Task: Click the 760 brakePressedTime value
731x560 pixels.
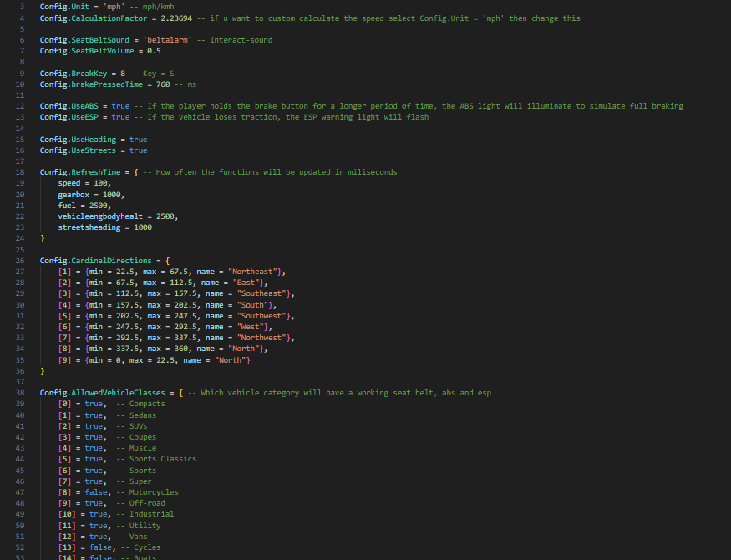Action: 163,84
